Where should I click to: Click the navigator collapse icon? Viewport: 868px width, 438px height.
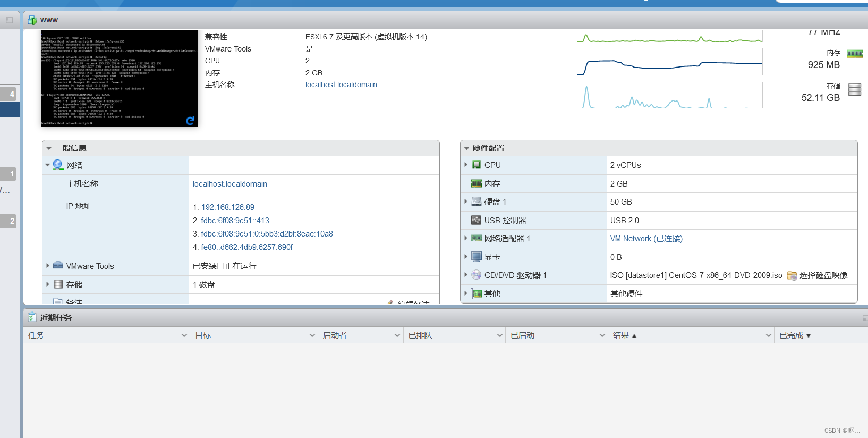(x=9, y=20)
